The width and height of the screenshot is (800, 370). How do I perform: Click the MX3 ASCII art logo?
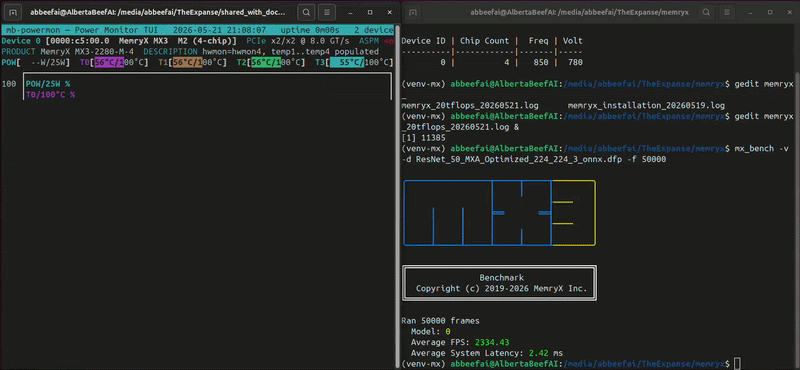pos(499,213)
